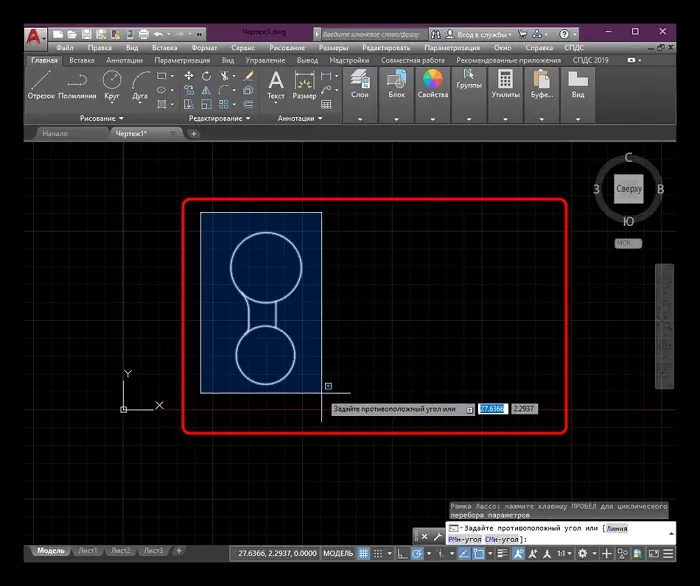Viewport: 700px width, 586px height.
Task: Click the highlighted 27.6366 coordinate input
Action: coord(492,409)
